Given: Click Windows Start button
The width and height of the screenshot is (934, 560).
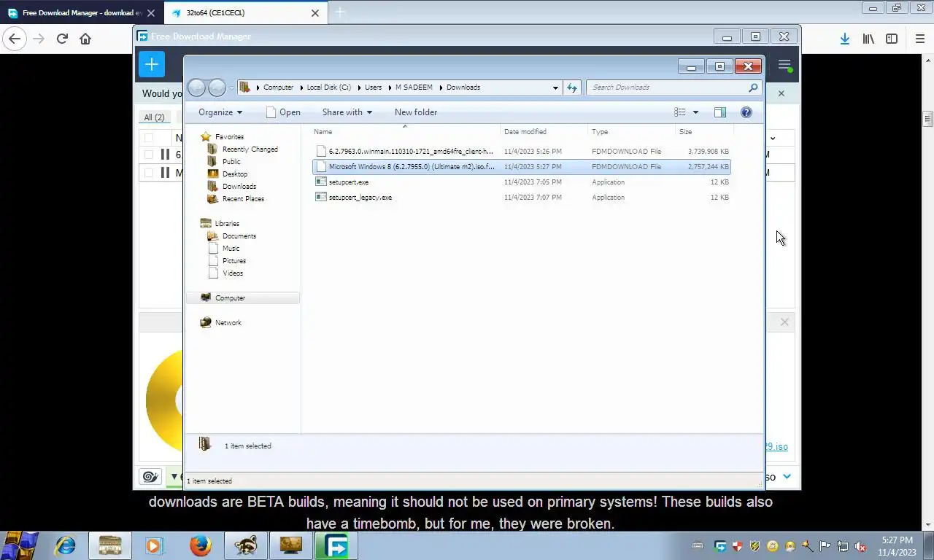Looking at the screenshot, I should (20, 545).
